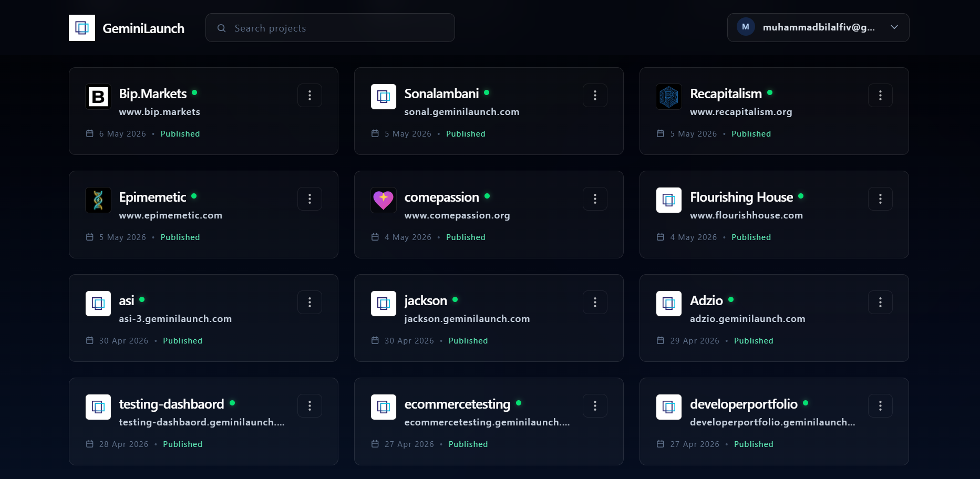The width and height of the screenshot is (980, 479).
Task: Click the developerportfolio project icon
Action: coord(669,407)
